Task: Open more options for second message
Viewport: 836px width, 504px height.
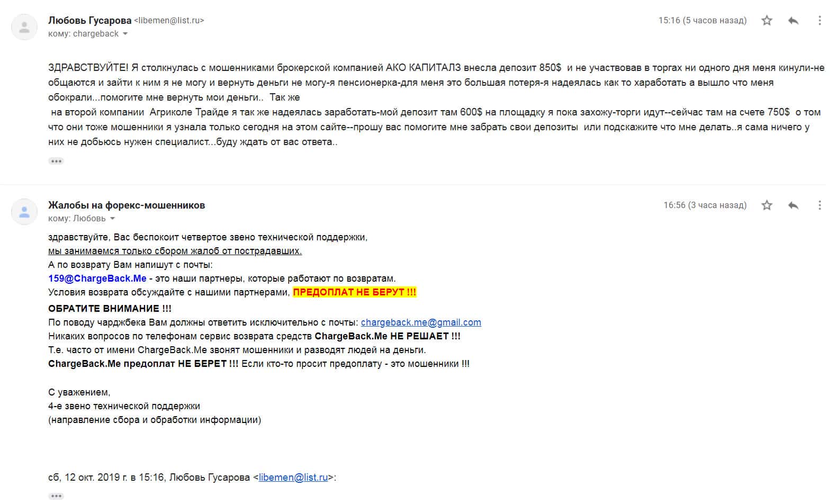Action: [x=820, y=205]
